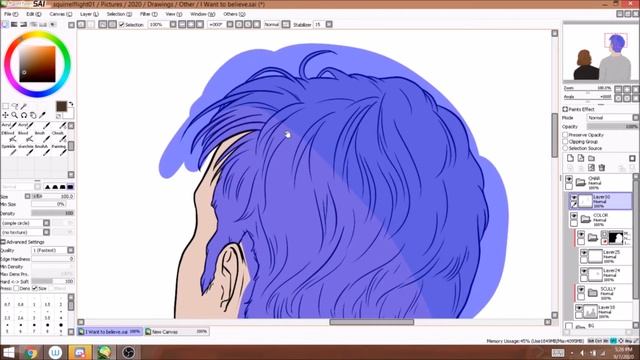Select the magic wand tool
This screenshot has height=360, width=640.
(24, 107)
